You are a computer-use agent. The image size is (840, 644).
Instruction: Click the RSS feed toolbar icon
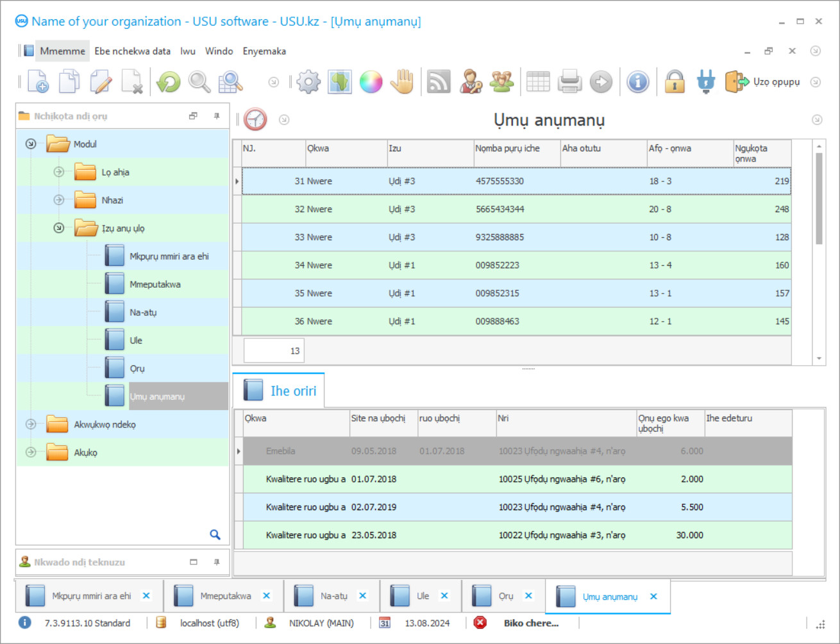[439, 82]
